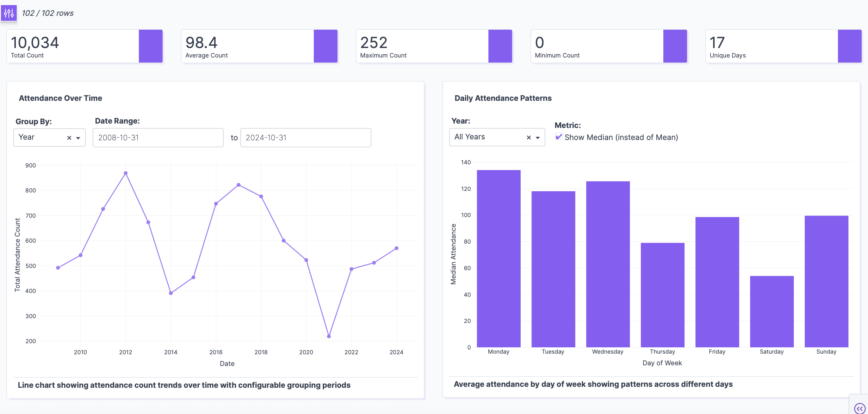This screenshot has width=868, height=414.
Task: Toggle Show Median instead of Mean checkbox
Action: 559,137
